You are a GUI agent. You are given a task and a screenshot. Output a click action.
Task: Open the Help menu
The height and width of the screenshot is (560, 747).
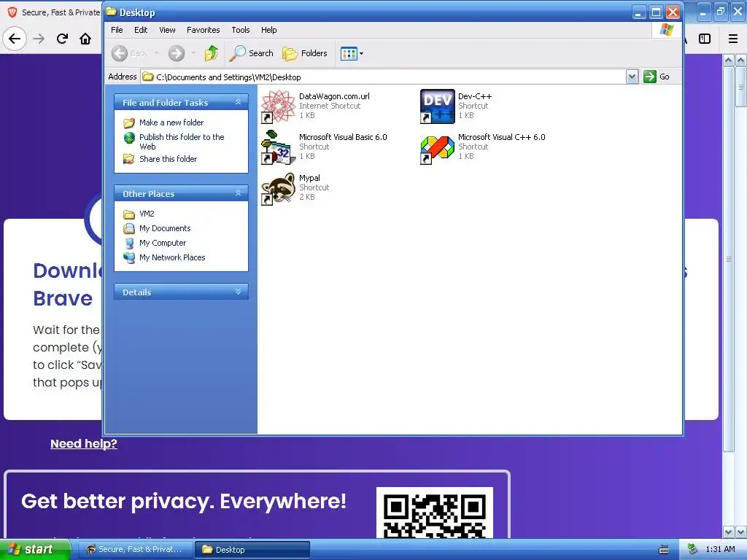click(x=268, y=30)
